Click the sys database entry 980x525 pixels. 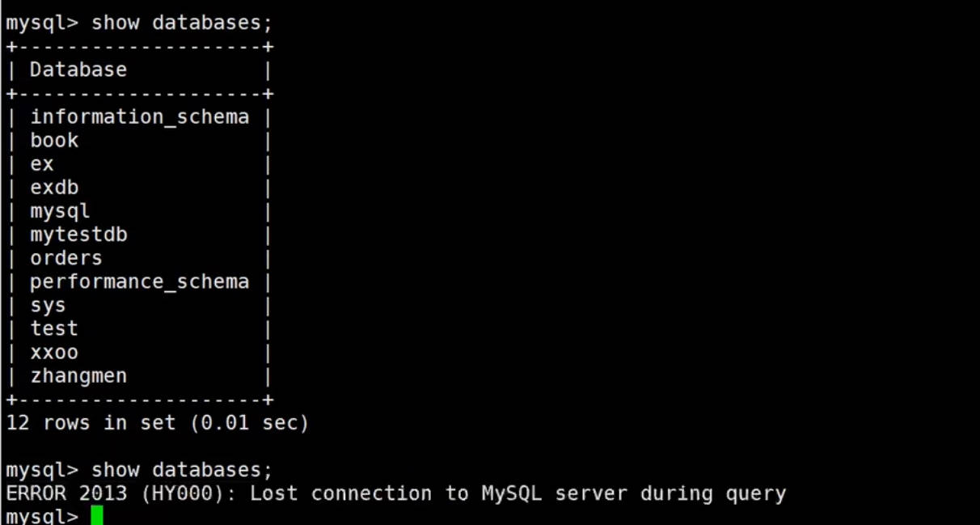coord(48,305)
